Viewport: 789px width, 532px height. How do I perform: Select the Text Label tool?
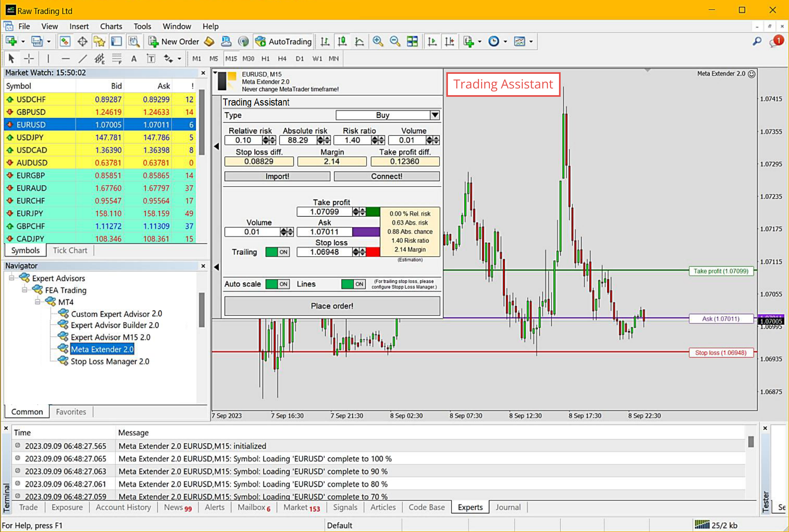[151, 58]
